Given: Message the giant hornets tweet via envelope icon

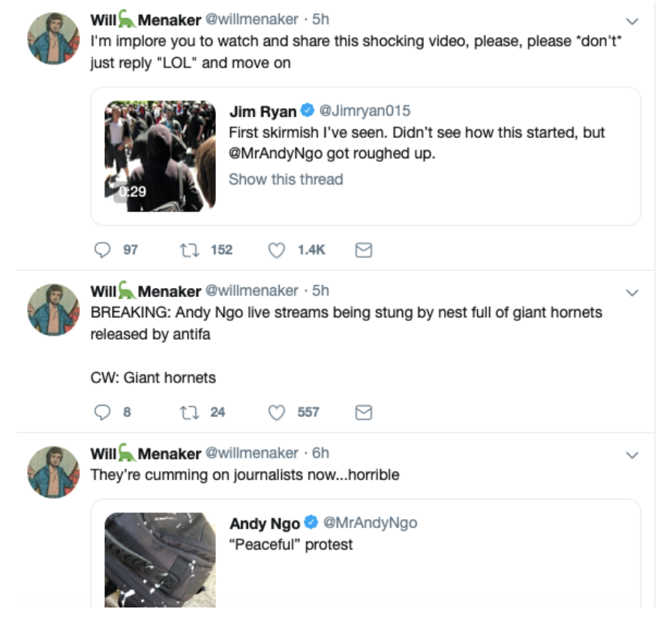Looking at the screenshot, I should [x=364, y=412].
